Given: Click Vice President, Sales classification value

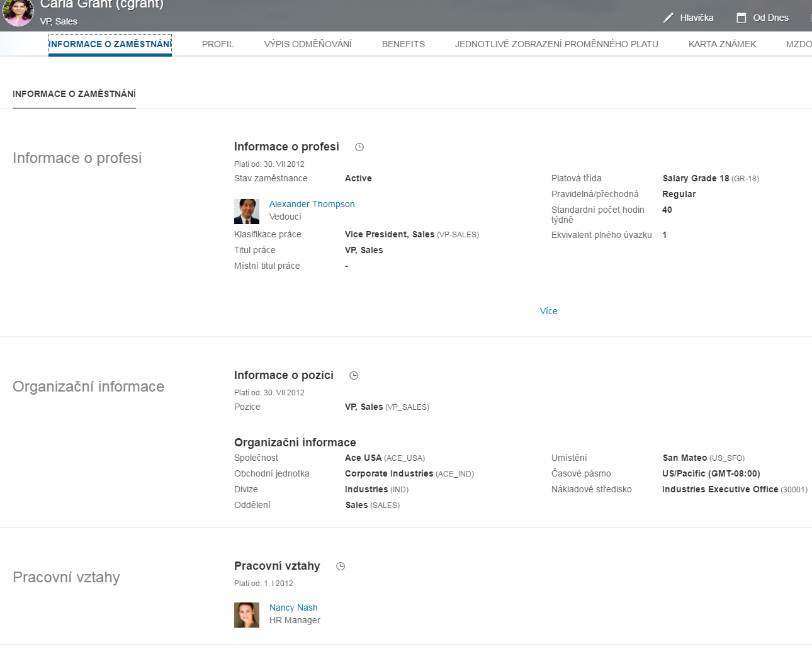Looking at the screenshot, I should pos(412,234).
